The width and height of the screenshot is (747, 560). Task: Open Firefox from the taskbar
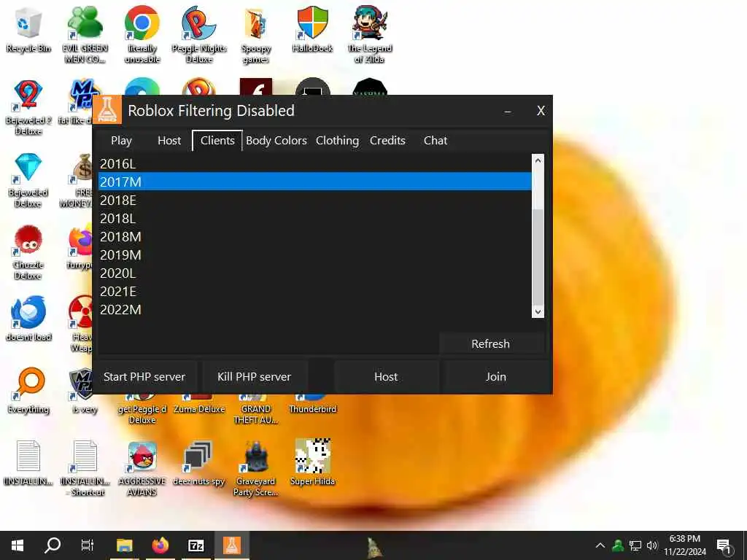click(160, 545)
